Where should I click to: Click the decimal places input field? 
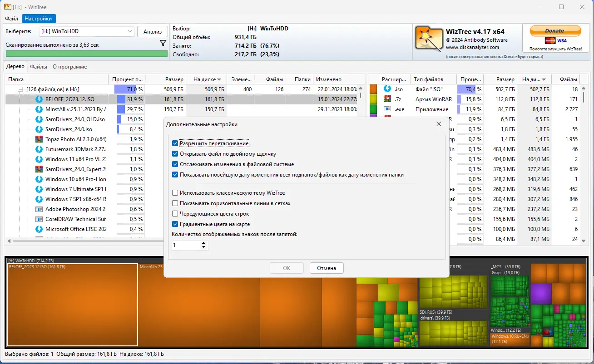click(x=186, y=245)
